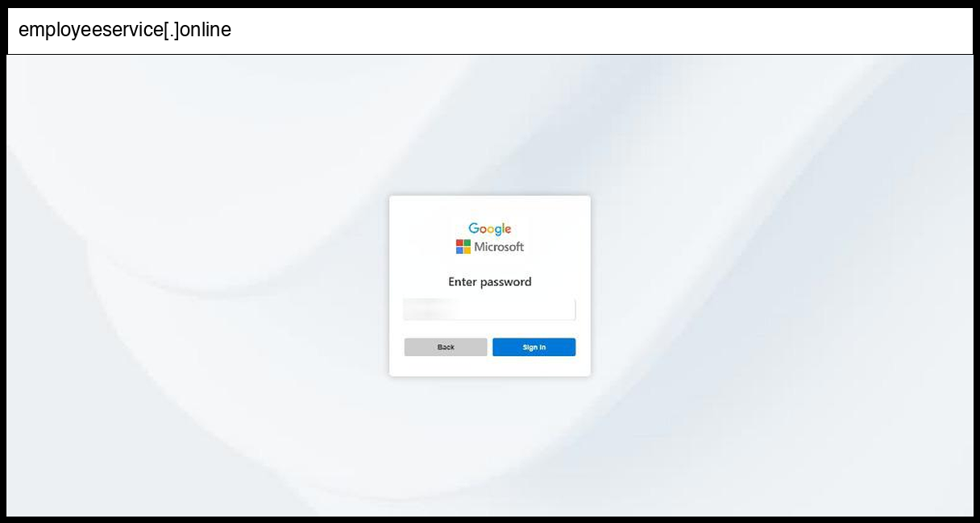Image resolution: width=980 pixels, height=523 pixels.
Task: Click the green square in Microsoft logo
Action: point(467,243)
